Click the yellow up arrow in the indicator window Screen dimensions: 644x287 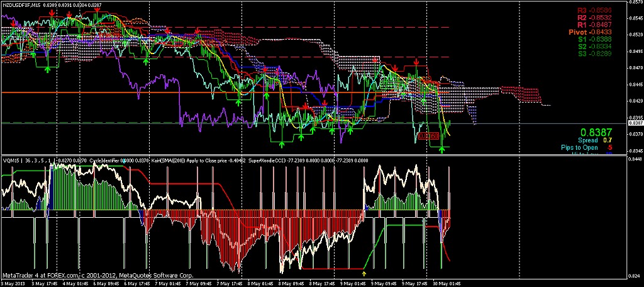364,272
